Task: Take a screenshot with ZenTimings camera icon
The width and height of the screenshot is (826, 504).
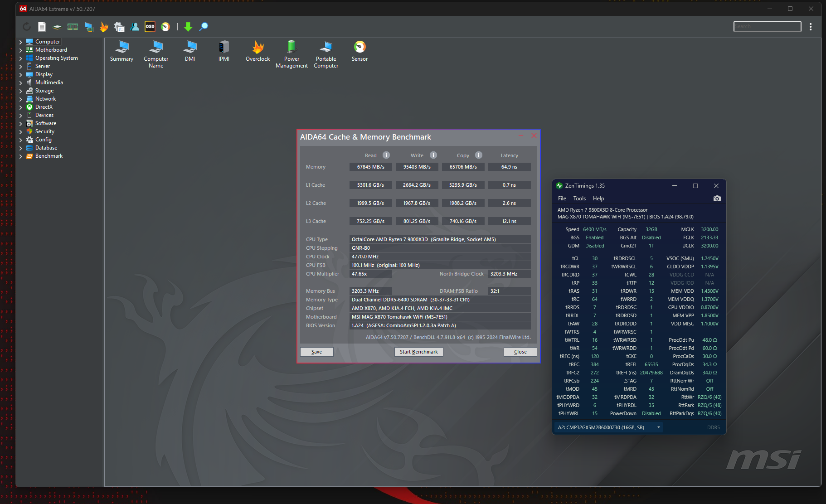Action: [717, 199]
